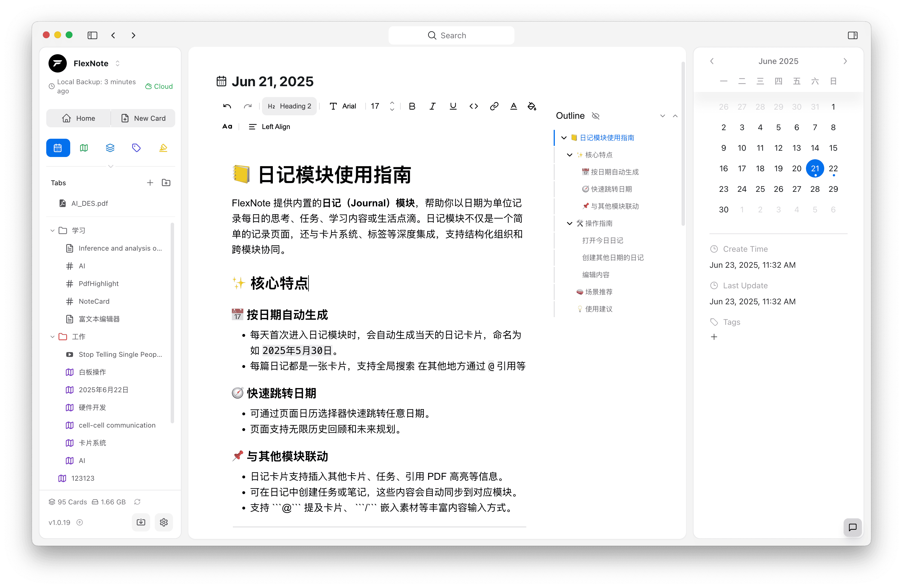Open the highlighter module
The width and height of the screenshot is (903, 588).
pyautogui.click(x=163, y=148)
